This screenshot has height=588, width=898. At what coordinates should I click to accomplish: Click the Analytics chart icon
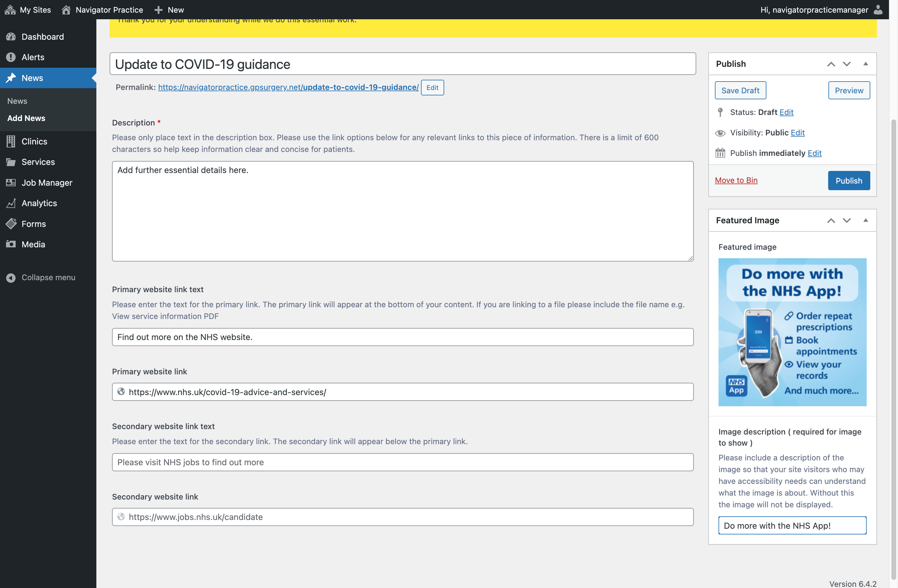[11, 203]
